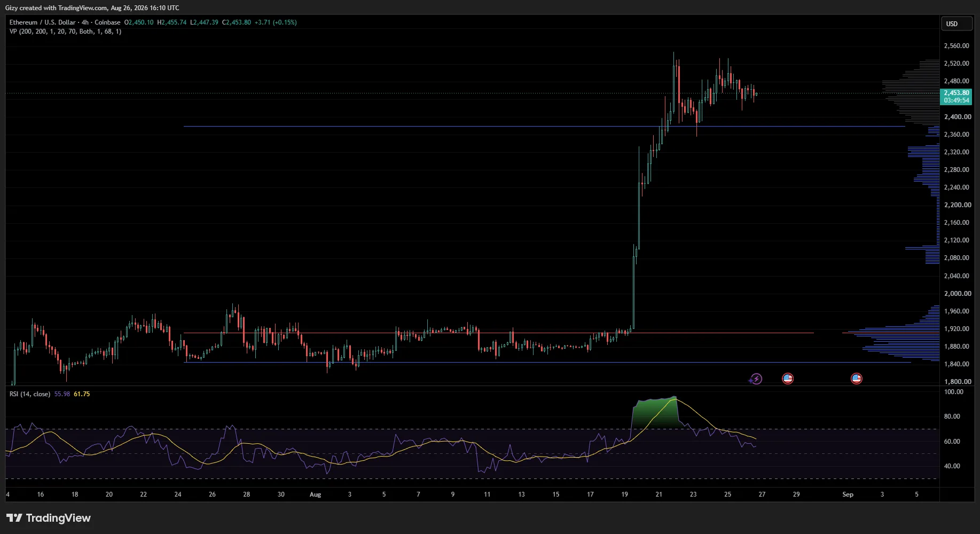
Task: Click the 2,200.00 price axis label
Action: [958, 205]
